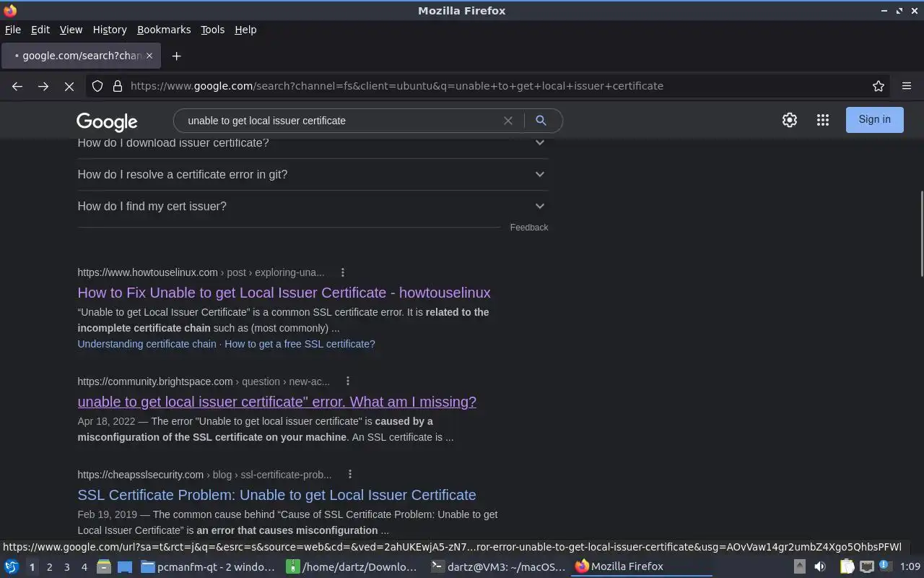Screen dimensions: 924x578
Task: Go forward to the next page
Action: point(43,86)
